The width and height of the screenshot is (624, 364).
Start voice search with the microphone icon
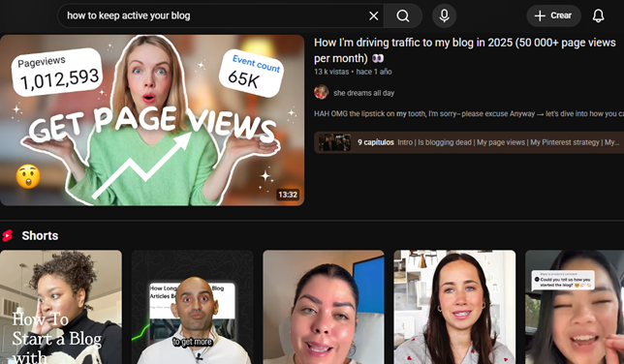[x=444, y=15]
